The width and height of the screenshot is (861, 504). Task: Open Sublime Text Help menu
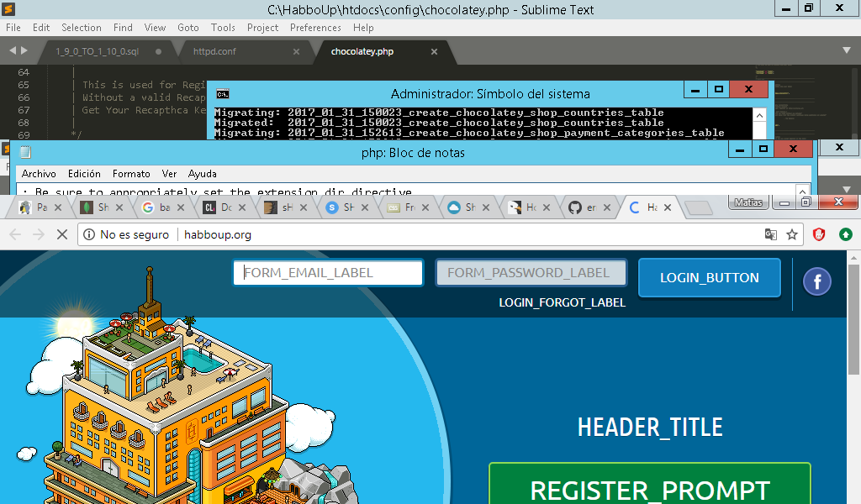[363, 28]
